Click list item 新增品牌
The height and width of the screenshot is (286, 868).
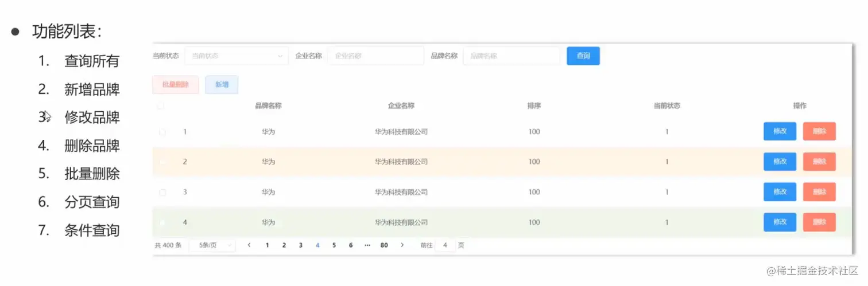[x=92, y=89]
